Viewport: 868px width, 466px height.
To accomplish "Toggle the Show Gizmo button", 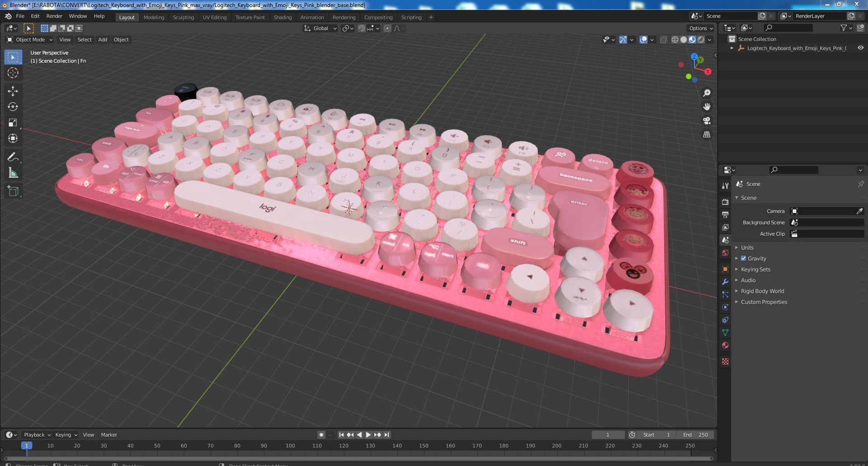I will (623, 40).
